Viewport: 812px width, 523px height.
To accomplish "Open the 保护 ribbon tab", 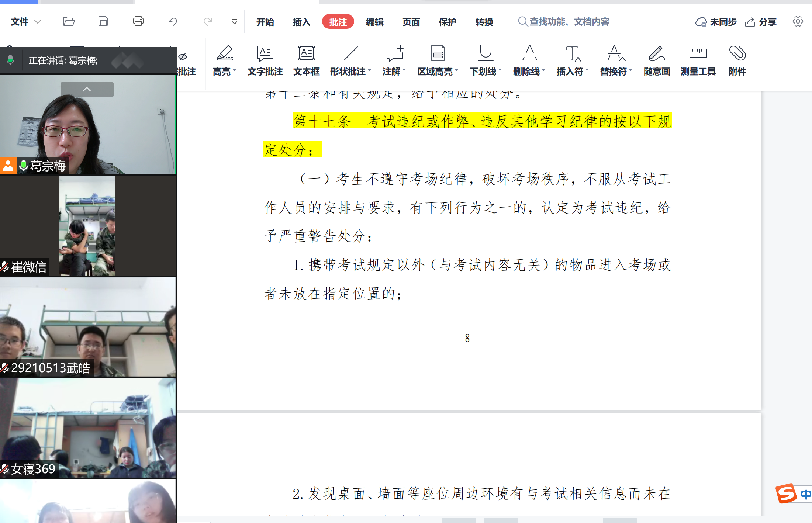I will 448,22.
